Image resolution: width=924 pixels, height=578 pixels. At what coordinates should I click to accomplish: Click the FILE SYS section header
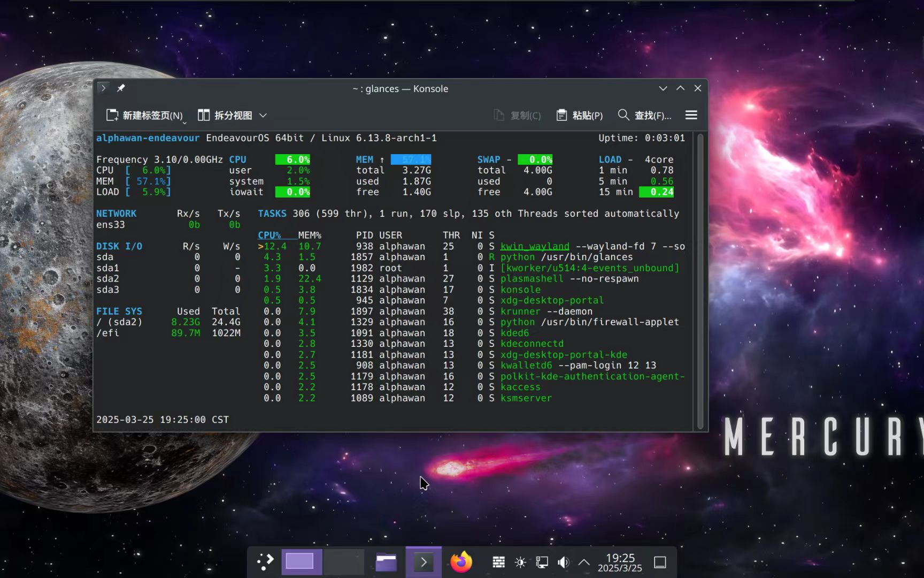coord(119,311)
